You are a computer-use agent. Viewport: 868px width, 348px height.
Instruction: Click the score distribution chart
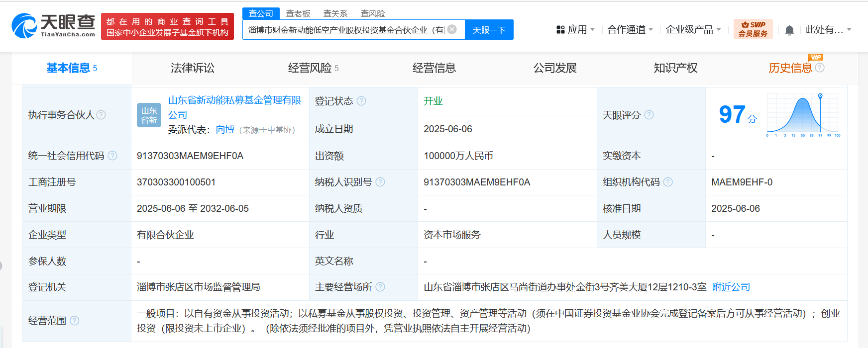803,115
